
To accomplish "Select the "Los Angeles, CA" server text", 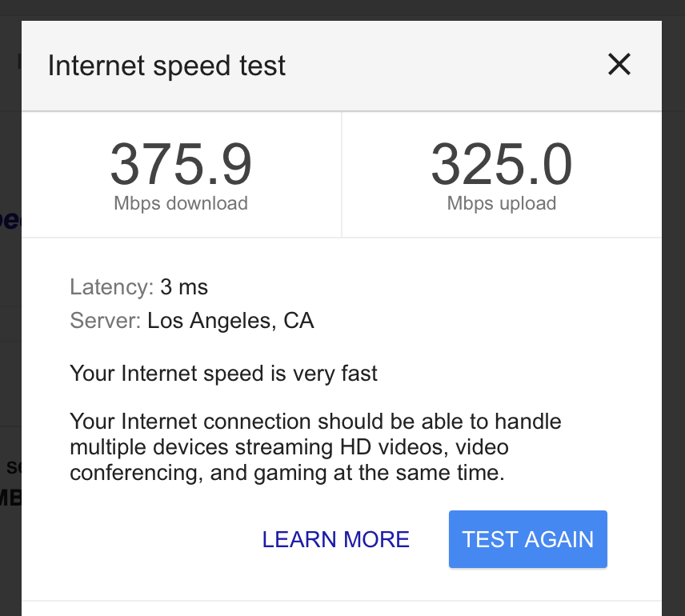I will 230,322.
